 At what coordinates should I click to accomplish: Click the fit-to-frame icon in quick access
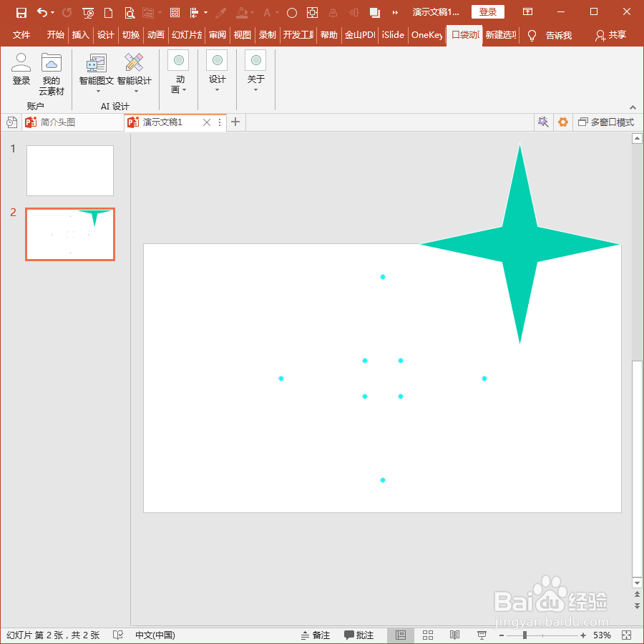tap(312, 13)
